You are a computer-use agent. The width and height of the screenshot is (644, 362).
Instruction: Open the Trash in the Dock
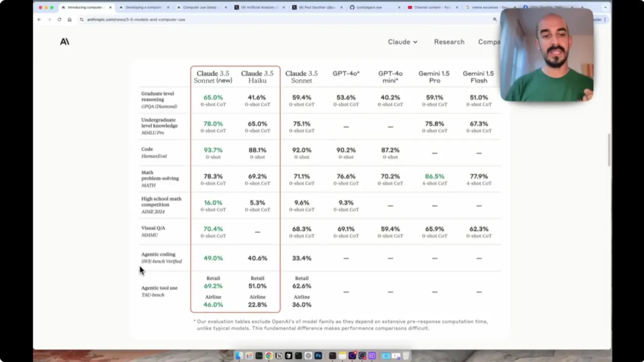pos(406,356)
